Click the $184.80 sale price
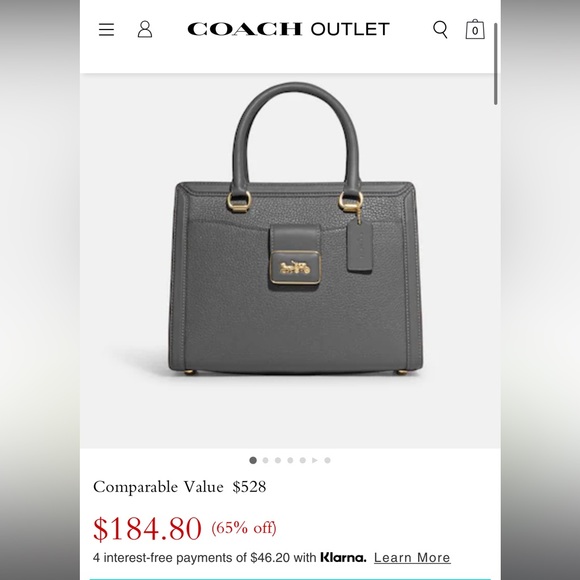Screen dimensions: 580x580 click(x=147, y=529)
